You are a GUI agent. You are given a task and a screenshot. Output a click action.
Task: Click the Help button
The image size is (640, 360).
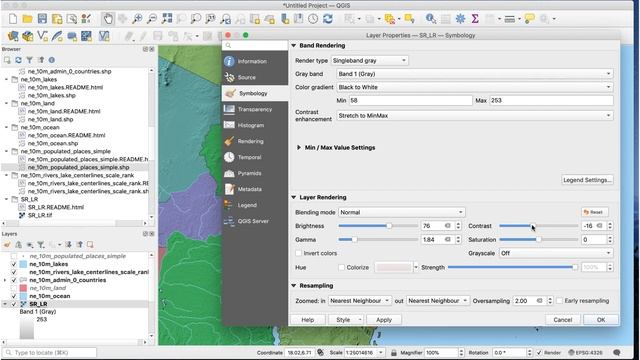[307, 320]
